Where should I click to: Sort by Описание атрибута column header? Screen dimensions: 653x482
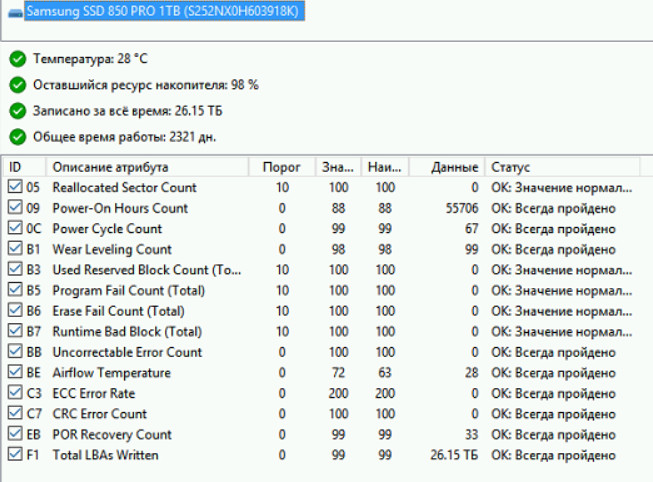pyautogui.click(x=110, y=167)
